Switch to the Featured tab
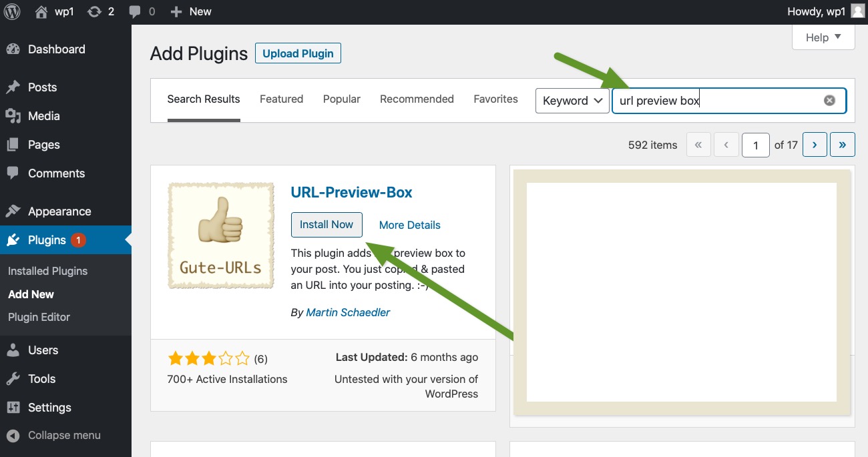This screenshot has height=457, width=868. [281, 99]
